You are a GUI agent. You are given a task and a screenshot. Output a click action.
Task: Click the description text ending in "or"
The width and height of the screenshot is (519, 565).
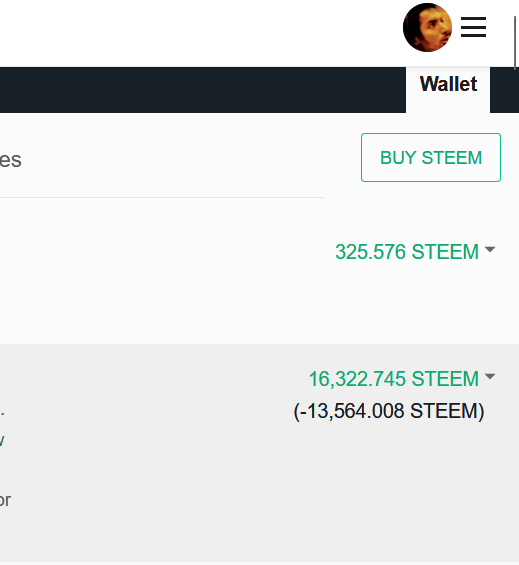point(5,500)
